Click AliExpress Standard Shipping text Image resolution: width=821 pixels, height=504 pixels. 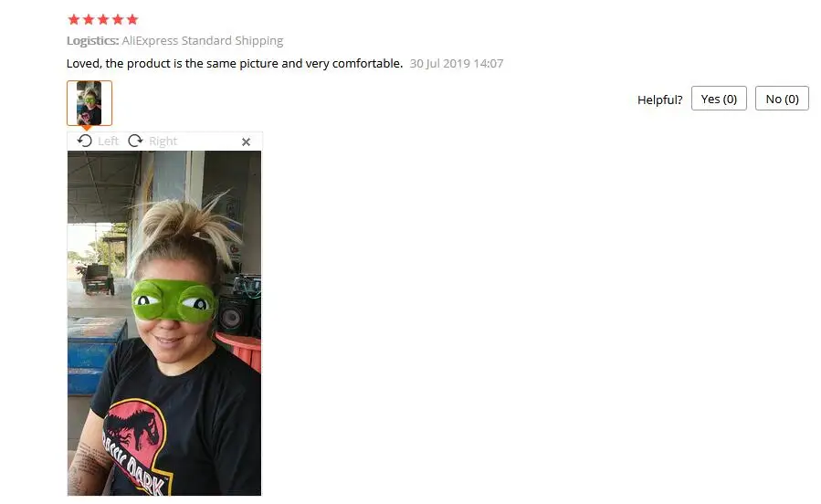(203, 41)
